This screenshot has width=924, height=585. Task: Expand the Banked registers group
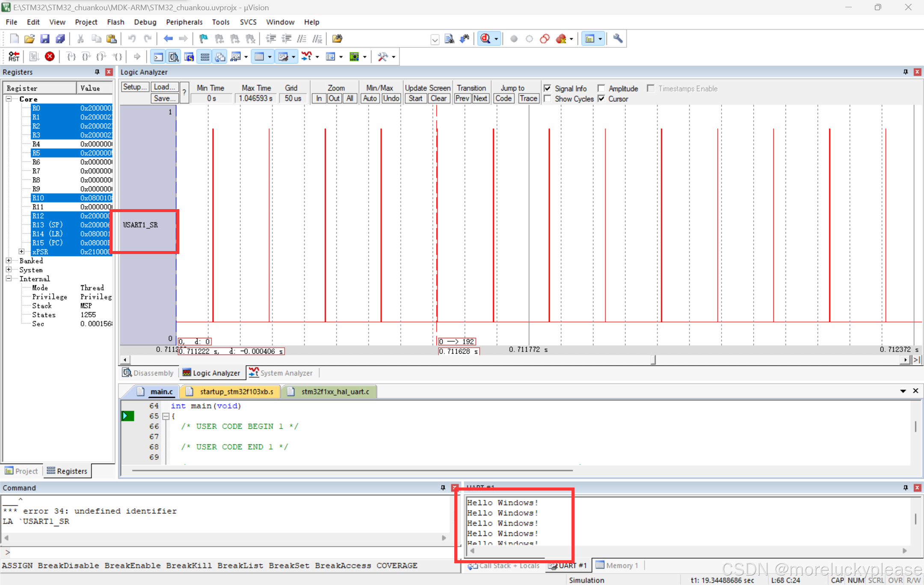pyautogui.click(x=9, y=260)
